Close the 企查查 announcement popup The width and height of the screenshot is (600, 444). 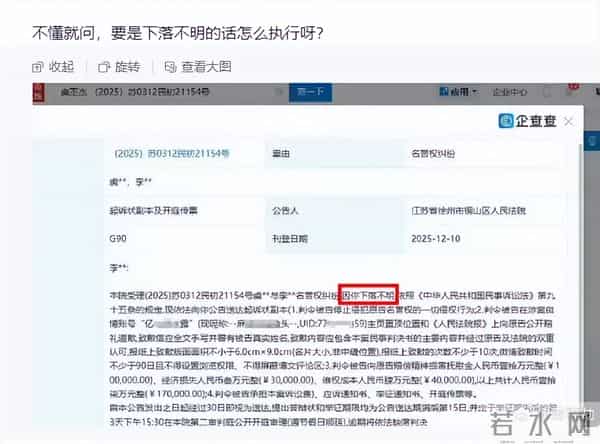tap(569, 122)
